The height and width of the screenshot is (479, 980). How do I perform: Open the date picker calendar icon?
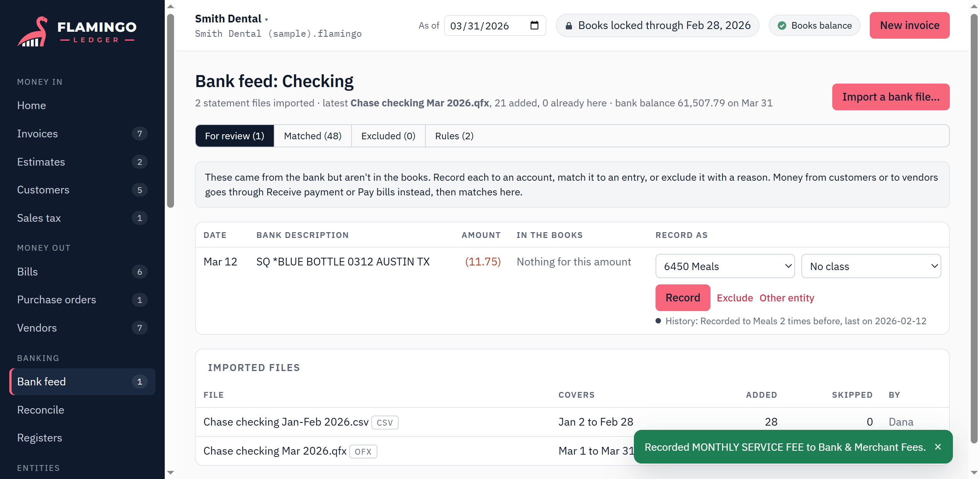[x=534, y=26]
